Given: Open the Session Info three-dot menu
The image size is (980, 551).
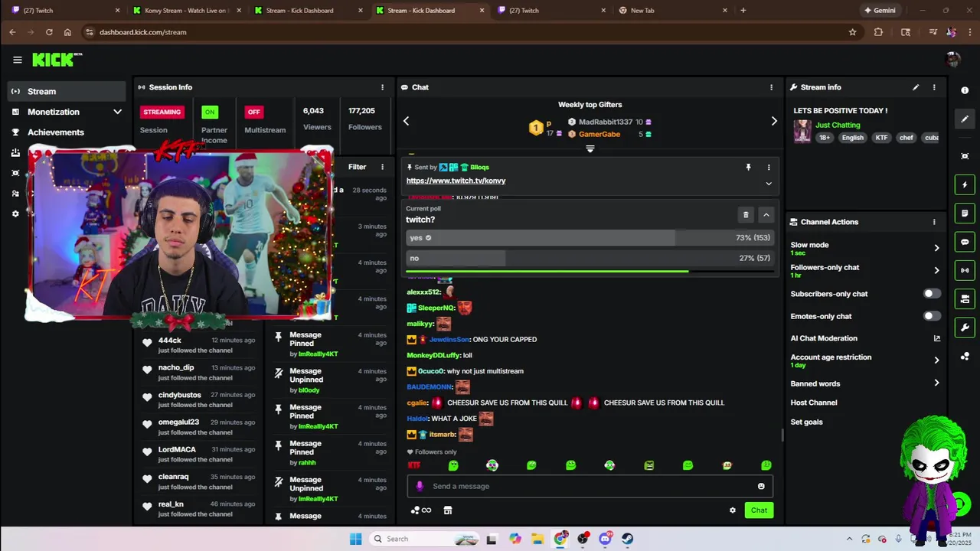Looking at the screenshot, I should click(x=382, y=87).
